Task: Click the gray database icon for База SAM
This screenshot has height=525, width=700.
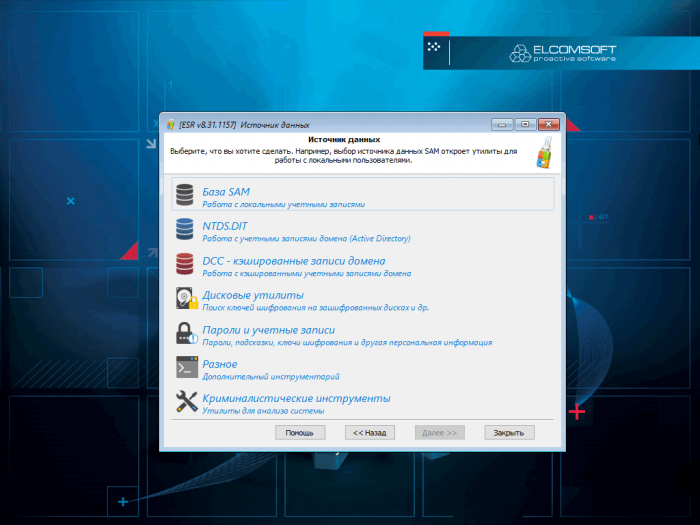Action: (x=186, y=195)
